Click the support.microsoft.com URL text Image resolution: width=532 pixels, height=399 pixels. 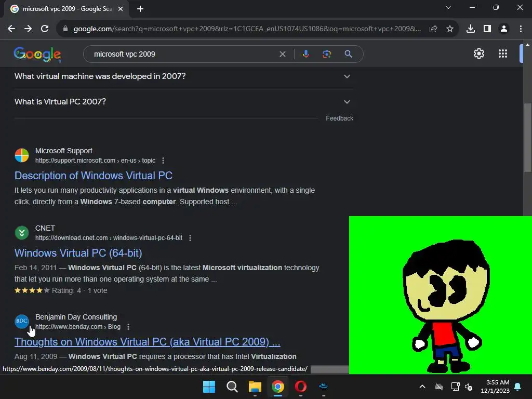point(96,161)
